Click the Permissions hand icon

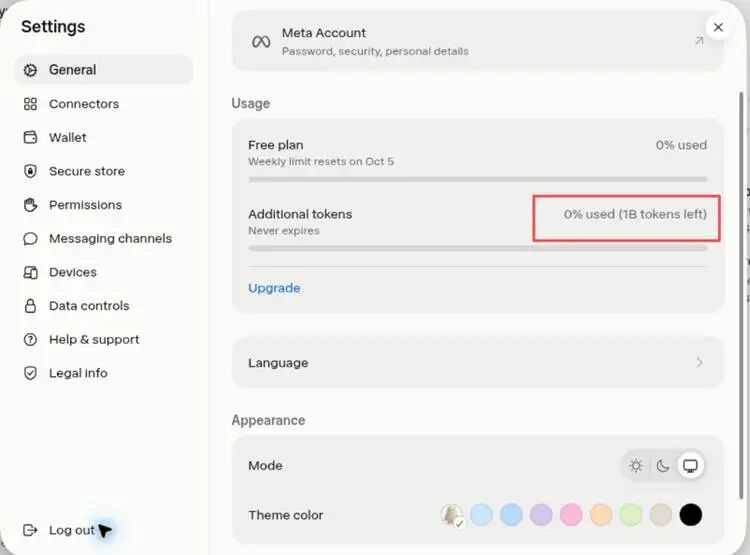tap(30, 205)
